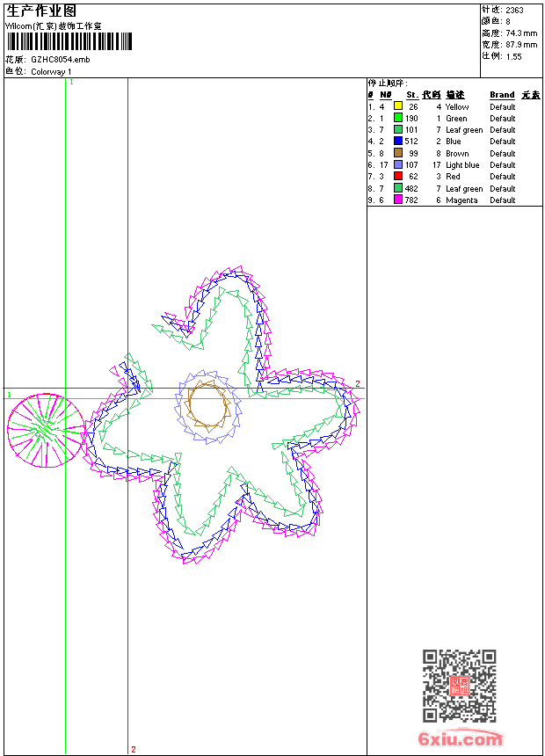Select the bright Green swatch with 190 stitches
The width and height of the screenshot is (545, 756).
398,118
